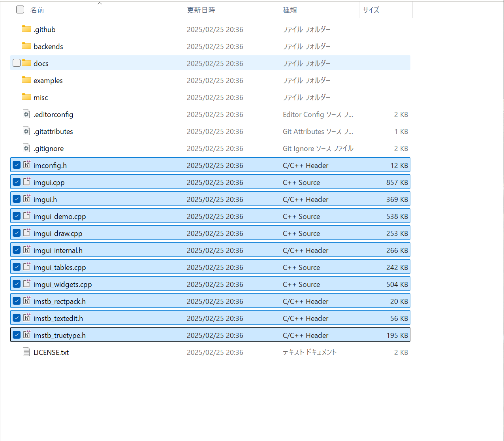Viewport: 504px width, 441px height.
Task: Uncheck the imgui_demo.cpp checkbox
Action: pos(17,216)
